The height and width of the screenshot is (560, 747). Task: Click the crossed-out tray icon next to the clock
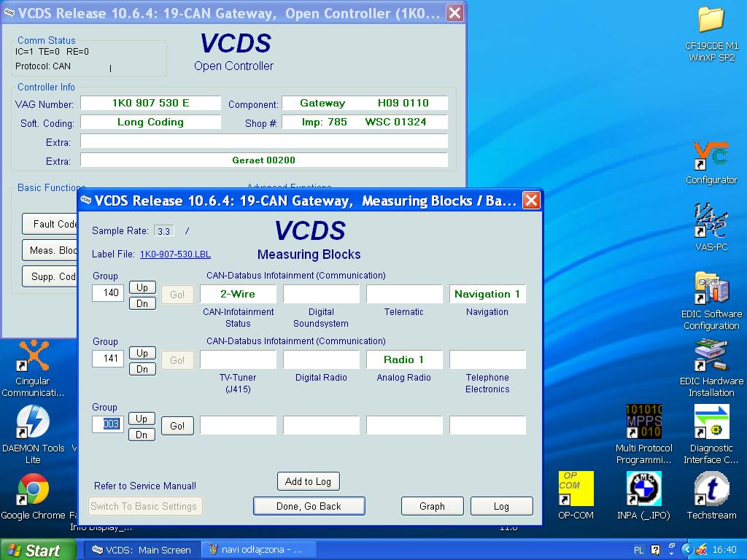(701, 550)
